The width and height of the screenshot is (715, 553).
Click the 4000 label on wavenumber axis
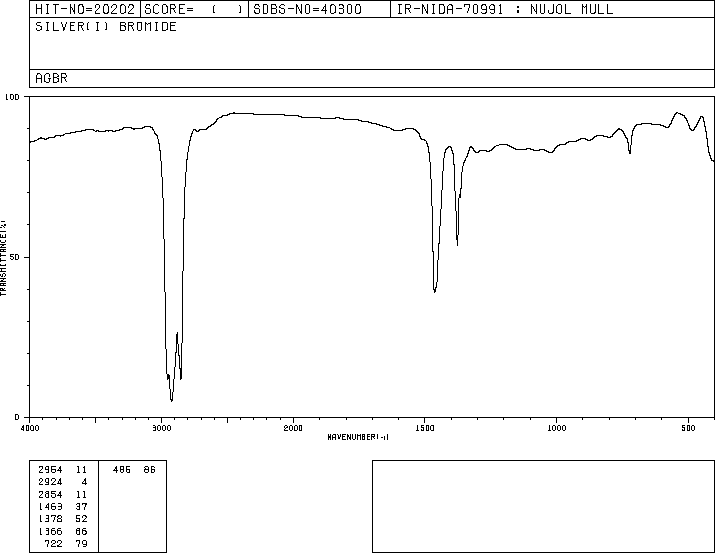tap(30, 428)
